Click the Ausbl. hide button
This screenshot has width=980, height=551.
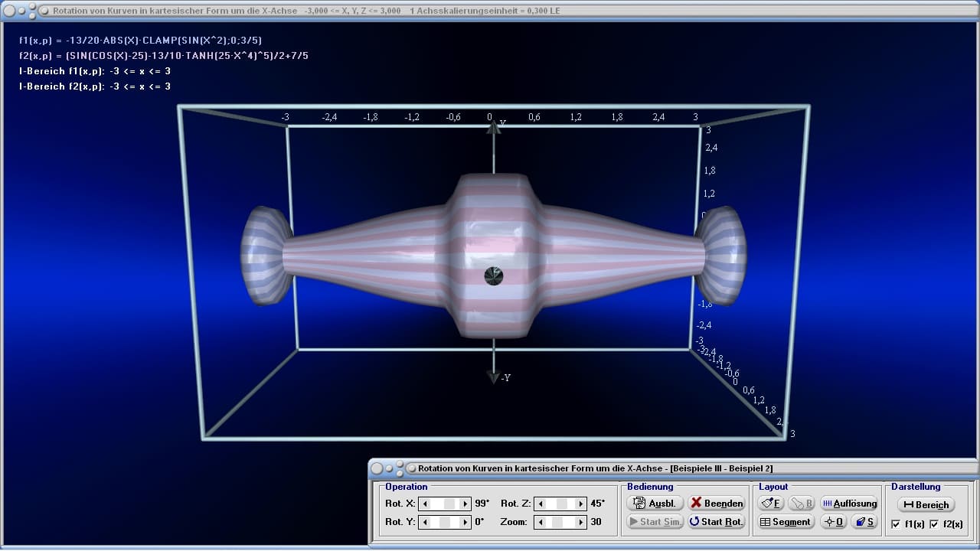[x=655, y=503]
